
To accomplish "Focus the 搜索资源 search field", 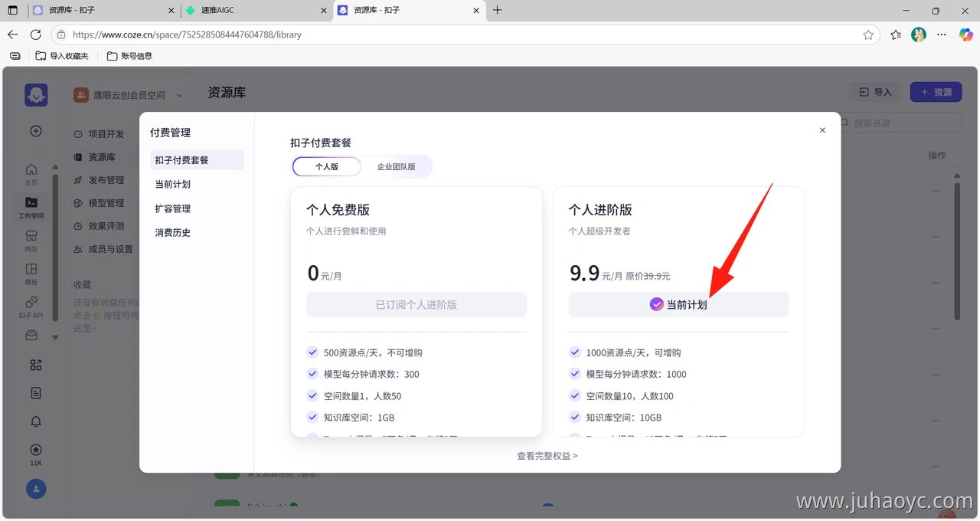I will 900,123.
